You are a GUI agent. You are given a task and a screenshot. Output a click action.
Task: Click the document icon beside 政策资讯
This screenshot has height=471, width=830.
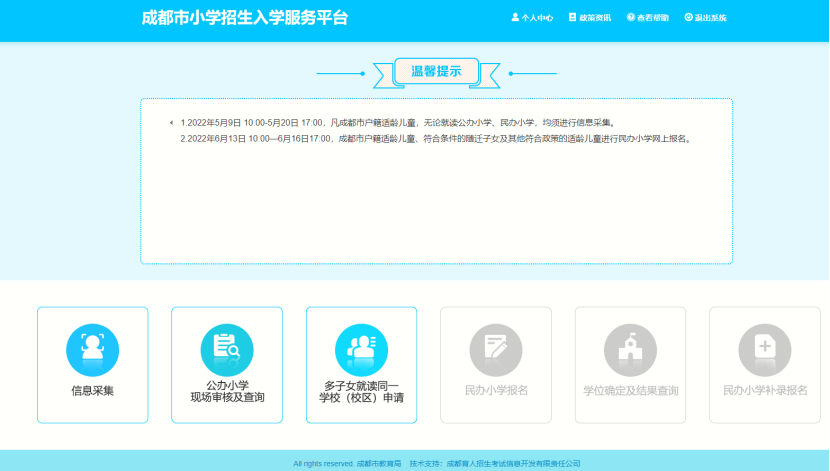(572, 18)
